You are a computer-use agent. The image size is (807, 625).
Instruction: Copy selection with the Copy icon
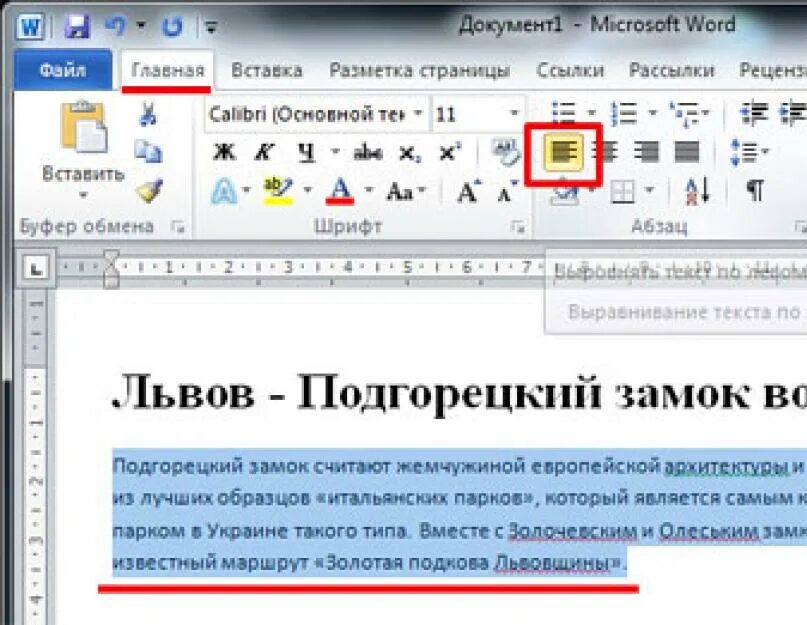(x=148, y=151)
